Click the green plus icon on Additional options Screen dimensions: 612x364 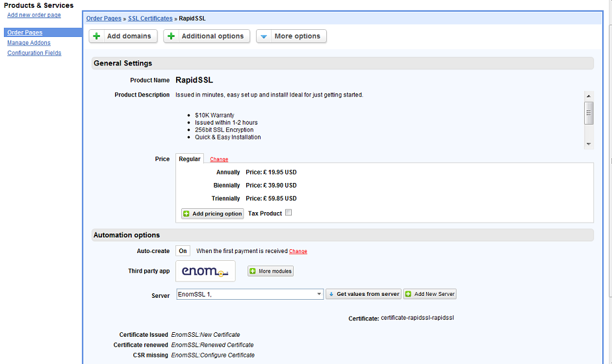click(x=171, y=36)
